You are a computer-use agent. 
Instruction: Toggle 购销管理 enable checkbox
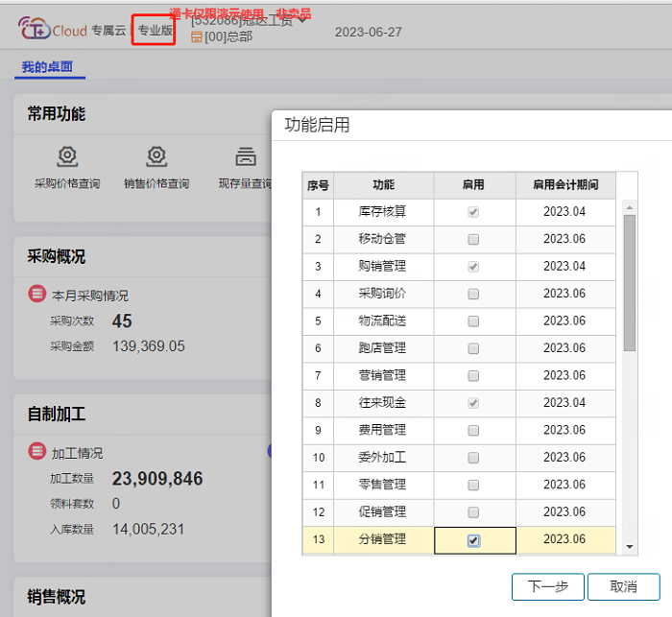[x=473, y=267]
